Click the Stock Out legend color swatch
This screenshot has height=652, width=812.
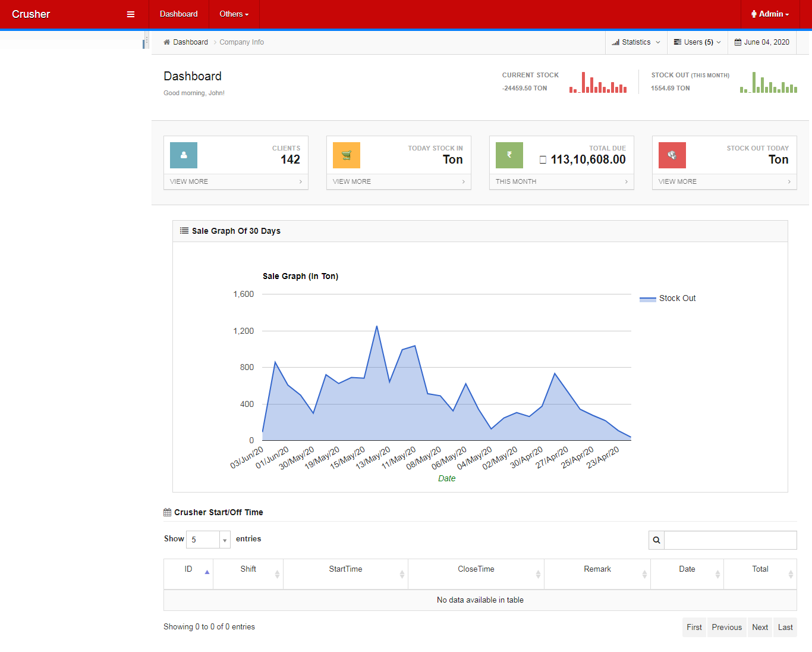pos(647,299)
